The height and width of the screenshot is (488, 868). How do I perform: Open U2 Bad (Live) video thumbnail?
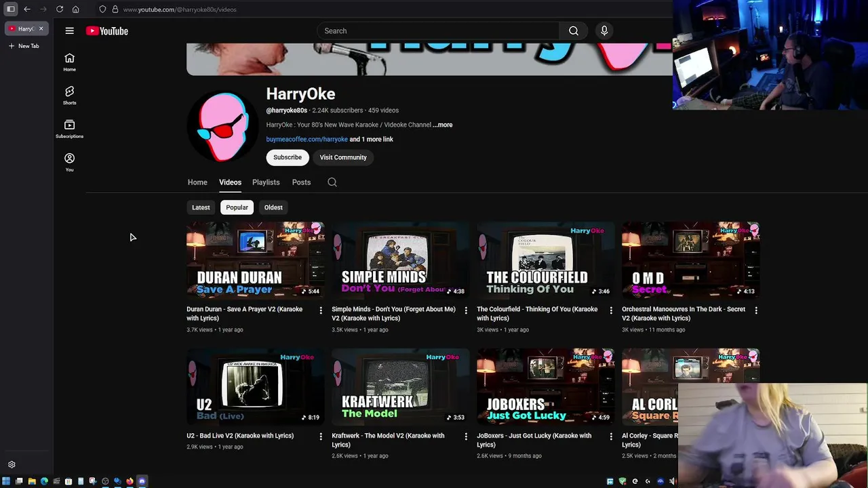[256, 387]
